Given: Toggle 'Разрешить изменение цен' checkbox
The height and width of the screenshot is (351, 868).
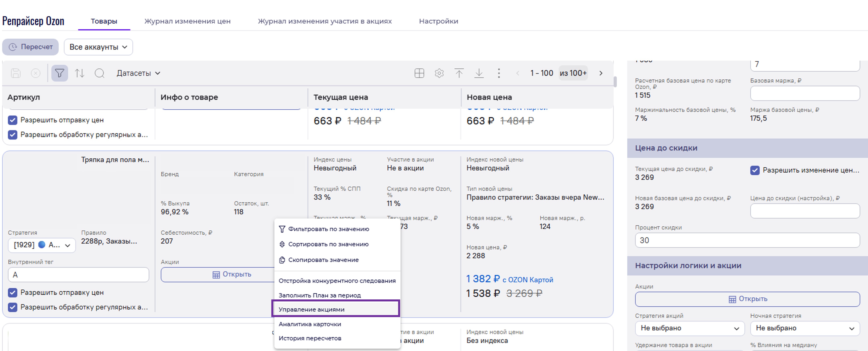Looking at the screenshot, I should point(755,170).
